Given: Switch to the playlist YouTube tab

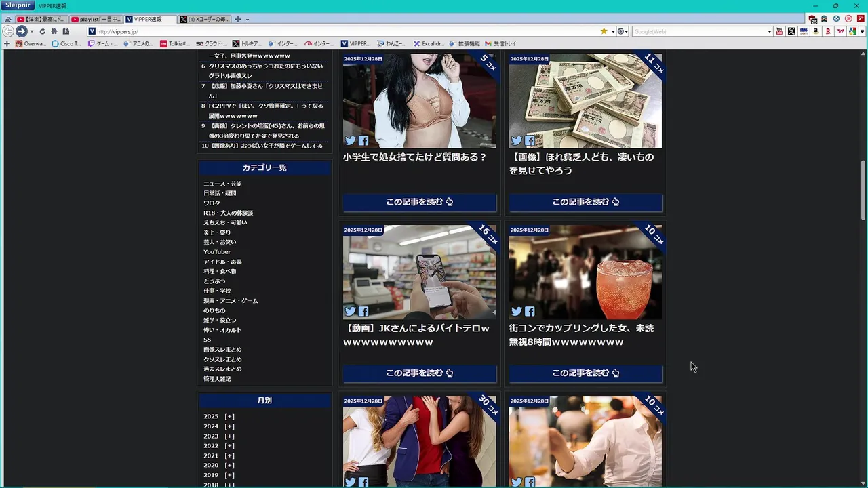Looking at the screenshot, I should [x=96, y=19].
